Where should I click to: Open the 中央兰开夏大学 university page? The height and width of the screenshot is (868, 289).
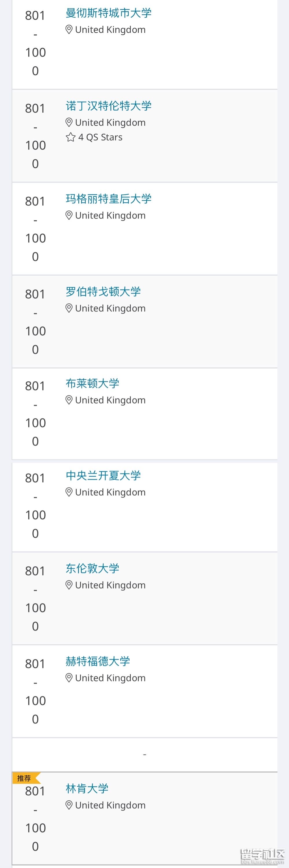pos(103,476)
